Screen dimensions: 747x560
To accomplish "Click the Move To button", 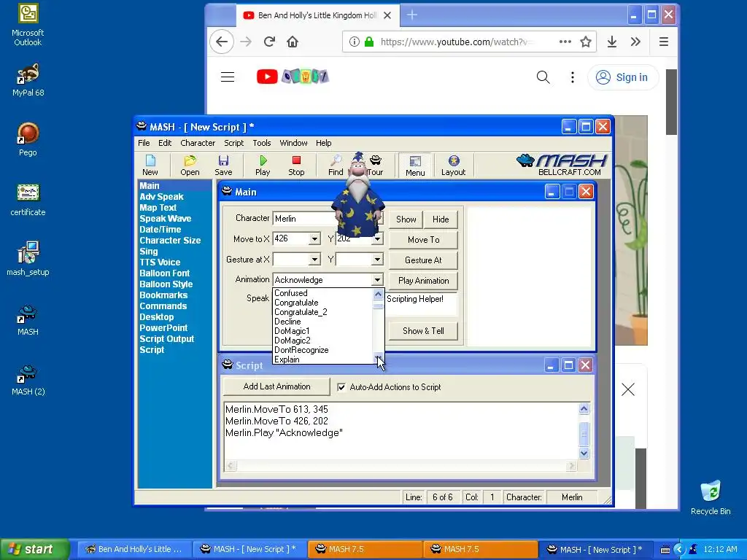I will click(x=424, y=239).
